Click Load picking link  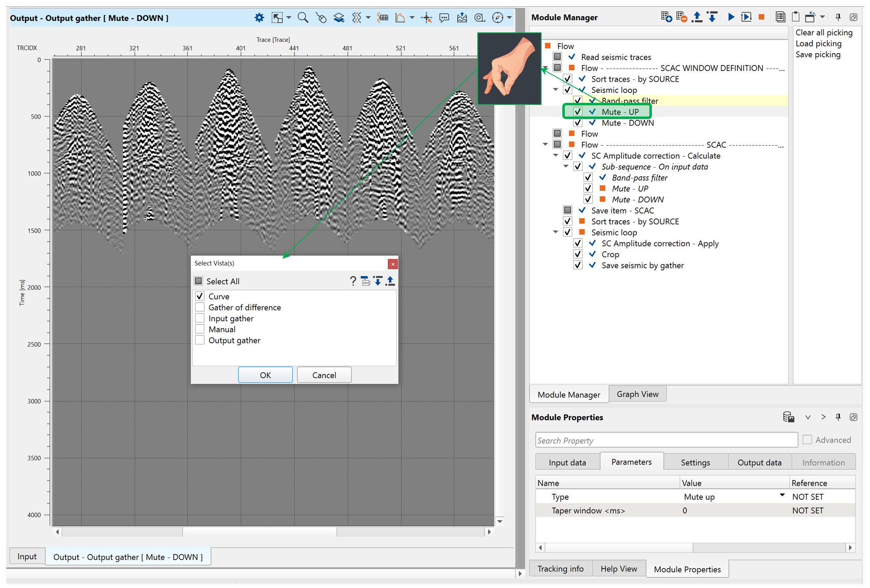point(818,44)
